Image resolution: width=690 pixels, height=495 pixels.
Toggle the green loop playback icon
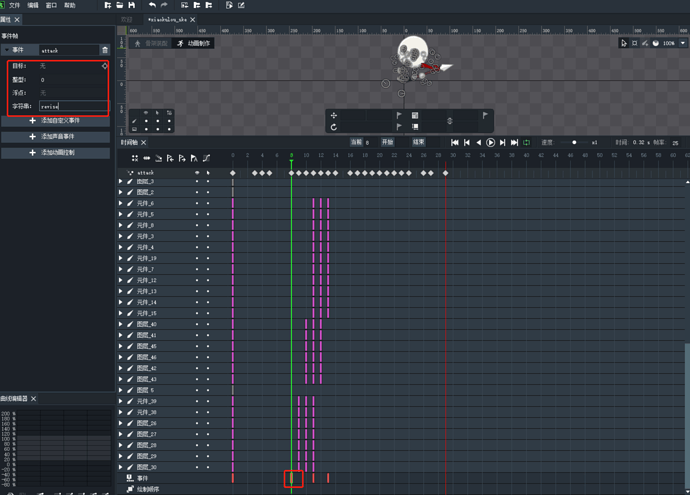pyautogui.click(x=526, y=143)
